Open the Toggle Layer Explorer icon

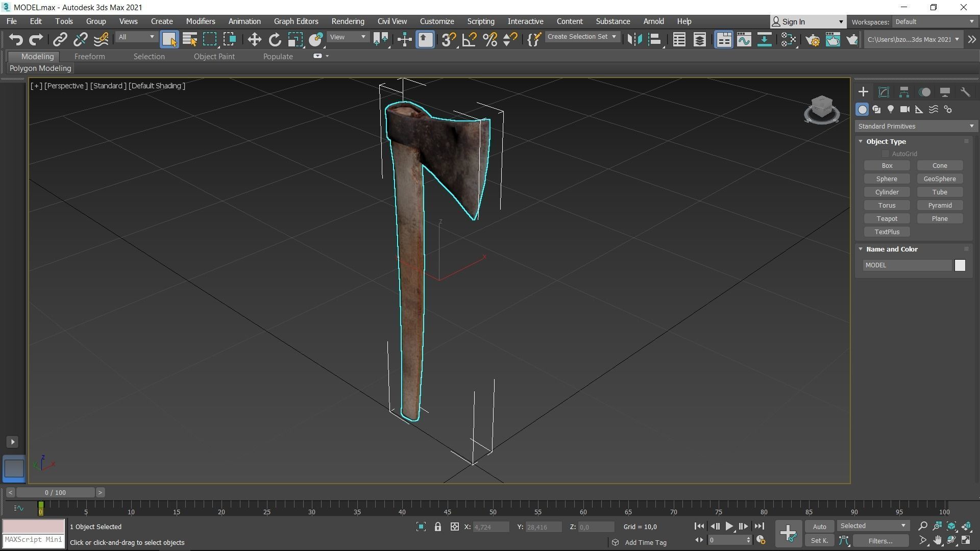click(699, 39)
